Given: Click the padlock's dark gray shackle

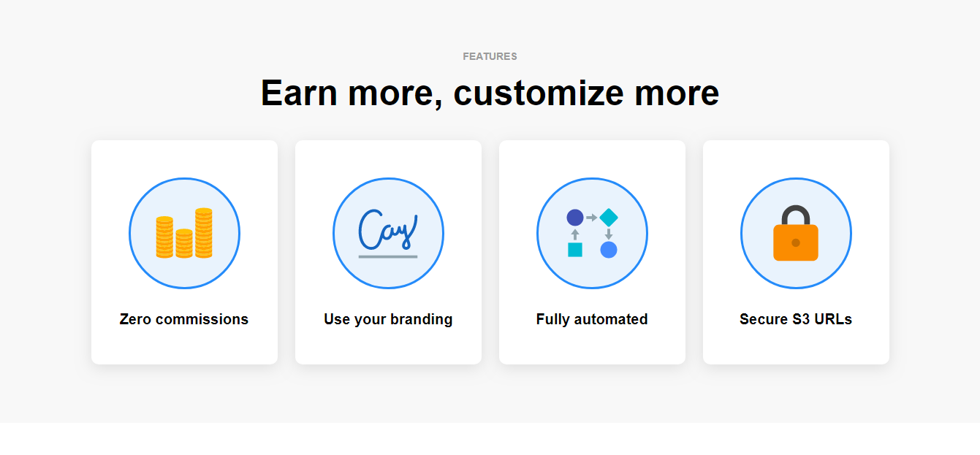Looking at the screenshot, I should (796, 214).
